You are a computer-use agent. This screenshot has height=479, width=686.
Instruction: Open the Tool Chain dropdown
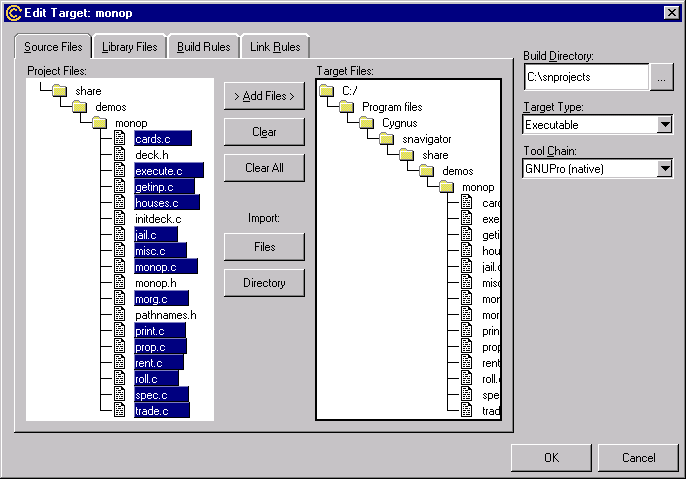664,169
